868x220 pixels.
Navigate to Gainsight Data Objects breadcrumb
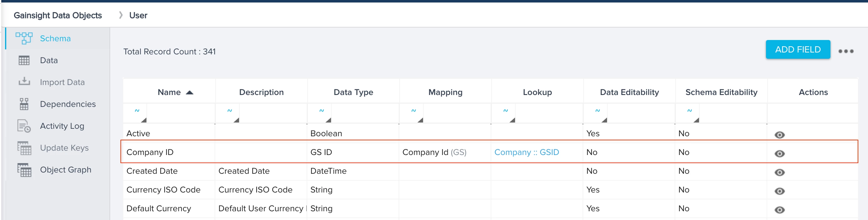coord(58,16)
